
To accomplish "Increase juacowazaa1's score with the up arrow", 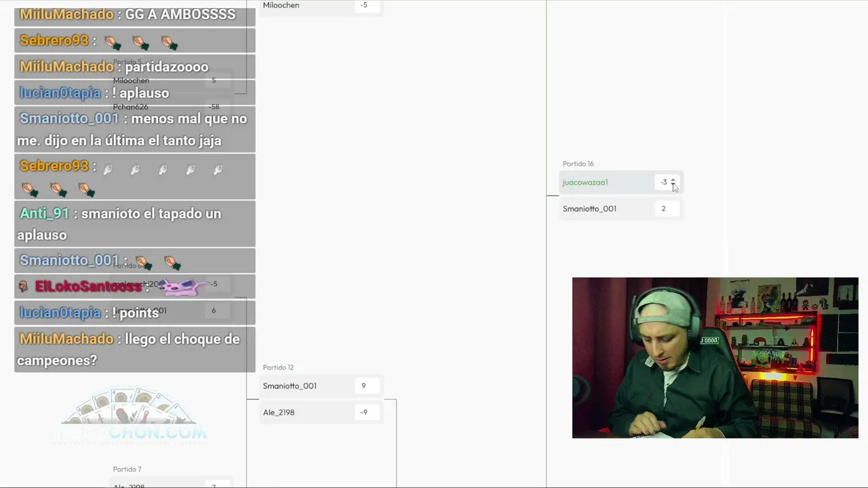I will (673, 180).
